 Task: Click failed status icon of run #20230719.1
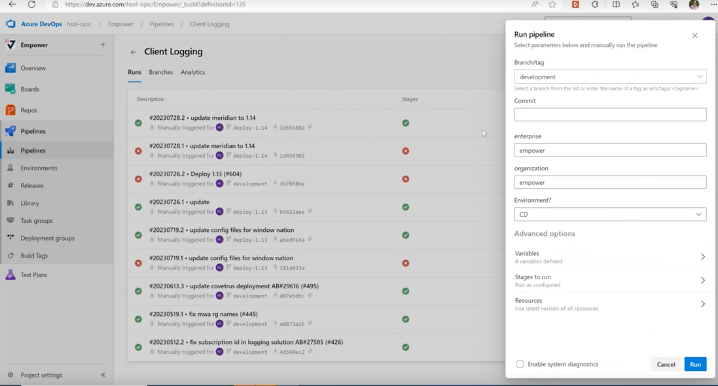[x=138, y=263]
